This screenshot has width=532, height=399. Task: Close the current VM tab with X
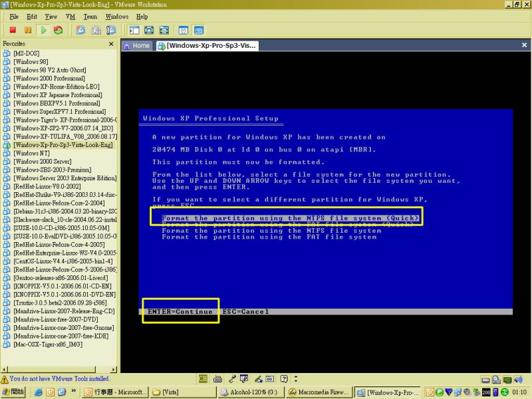pos(524,45)
